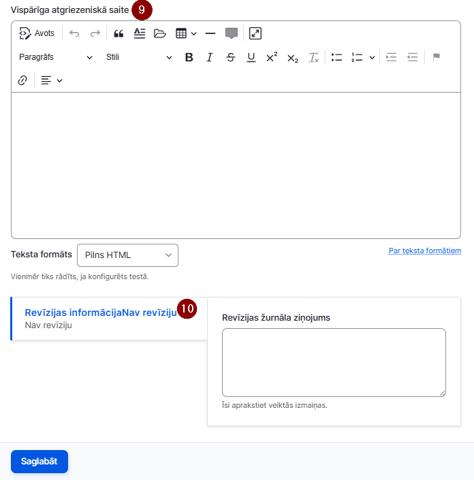Underline the selected text

tap(251, 57)
